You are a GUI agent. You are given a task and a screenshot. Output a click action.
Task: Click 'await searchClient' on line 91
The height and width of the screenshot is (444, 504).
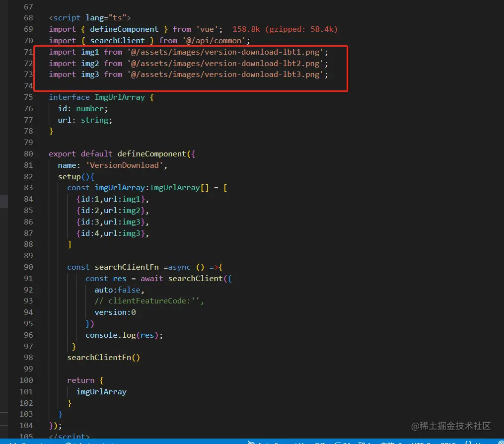click(182, 279)
